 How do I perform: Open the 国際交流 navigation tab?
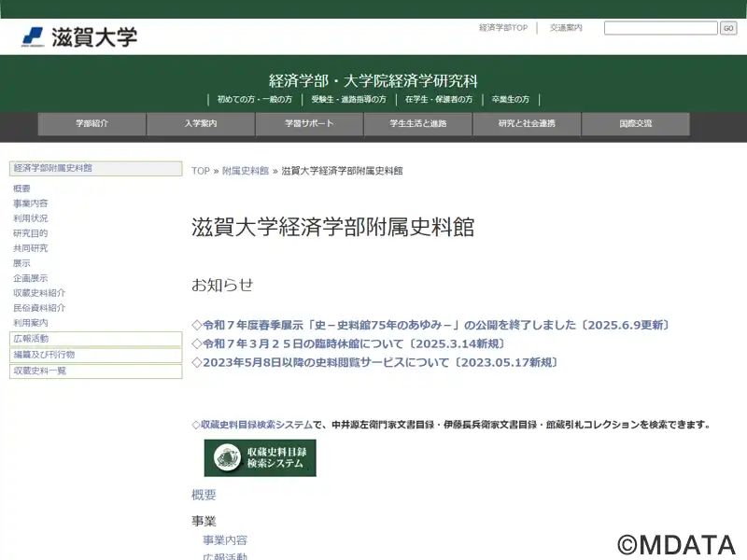[635, 124]
